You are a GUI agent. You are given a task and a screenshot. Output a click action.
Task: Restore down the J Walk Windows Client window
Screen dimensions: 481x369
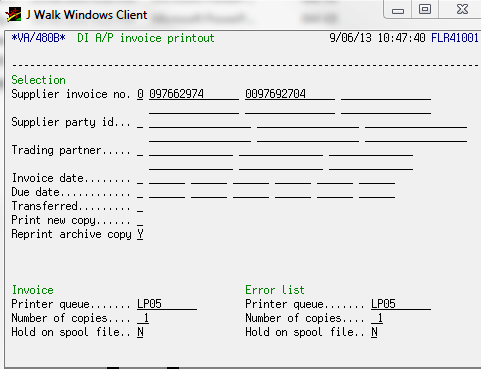[425, 9]
